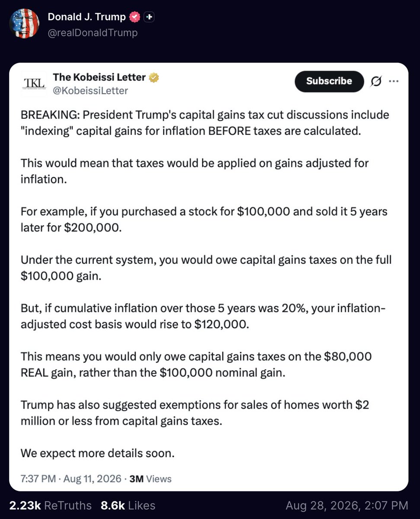Open the @realDonaldTrump handle
420x519 pixels.
pyautogui.click(x=93, y=32)
